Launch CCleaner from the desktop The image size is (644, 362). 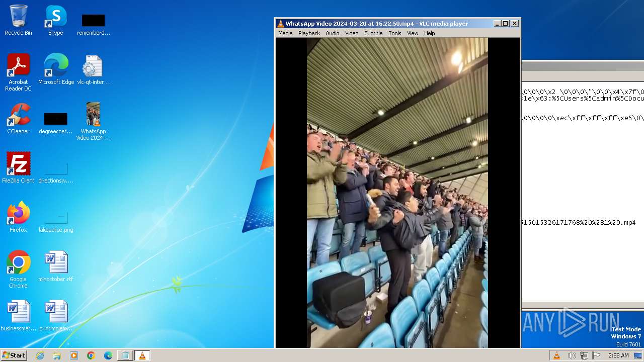pos(18,119)
